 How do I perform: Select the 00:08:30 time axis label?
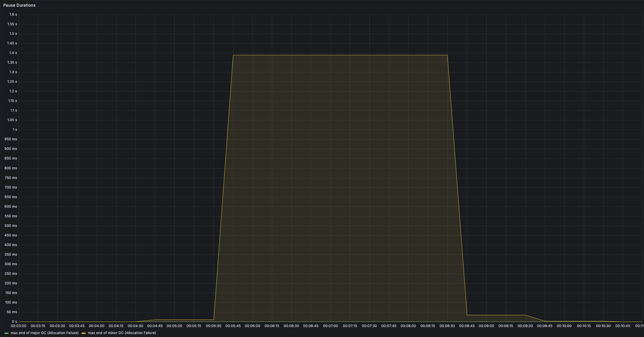point(447,326)
